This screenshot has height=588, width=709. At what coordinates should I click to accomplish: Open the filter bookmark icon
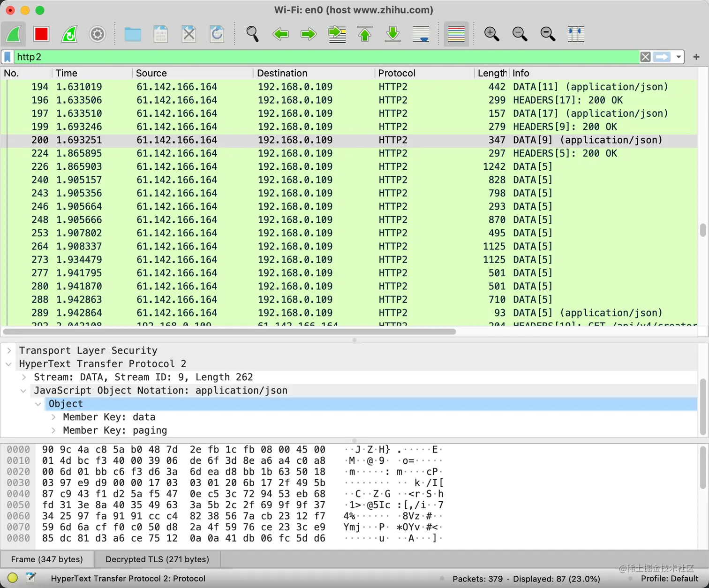[x=8, y=57]
